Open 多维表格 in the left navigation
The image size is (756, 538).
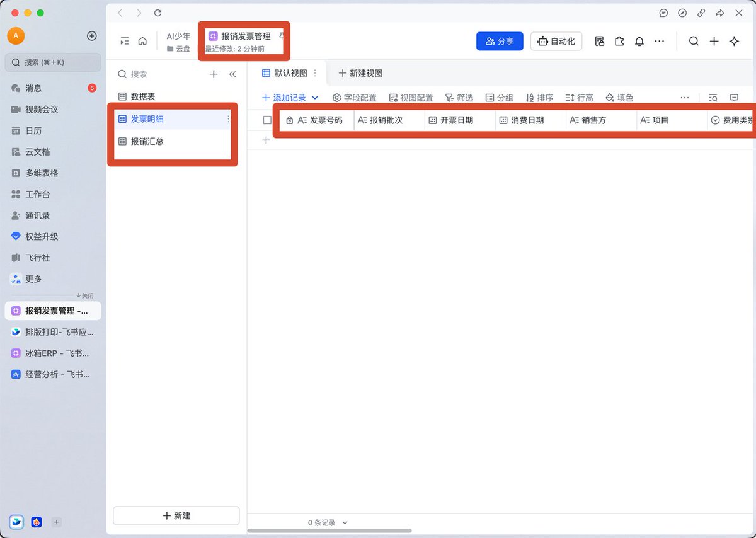coord(42,173)
